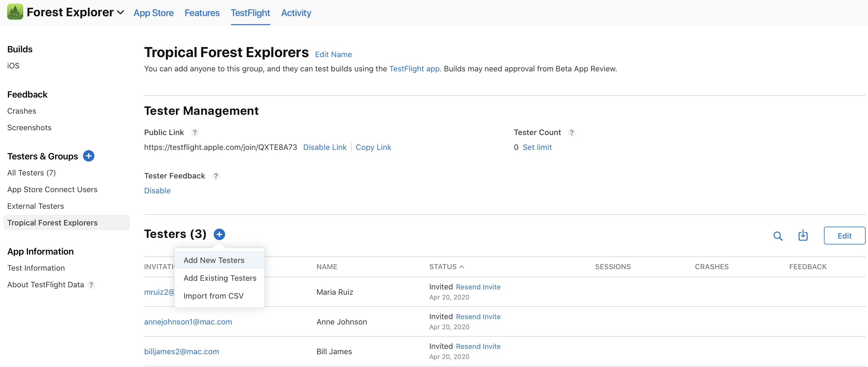This screenshot has width=868, height=367.
Task: Click the Forest Explorer app icon
Action: click(x=15, y=12)
